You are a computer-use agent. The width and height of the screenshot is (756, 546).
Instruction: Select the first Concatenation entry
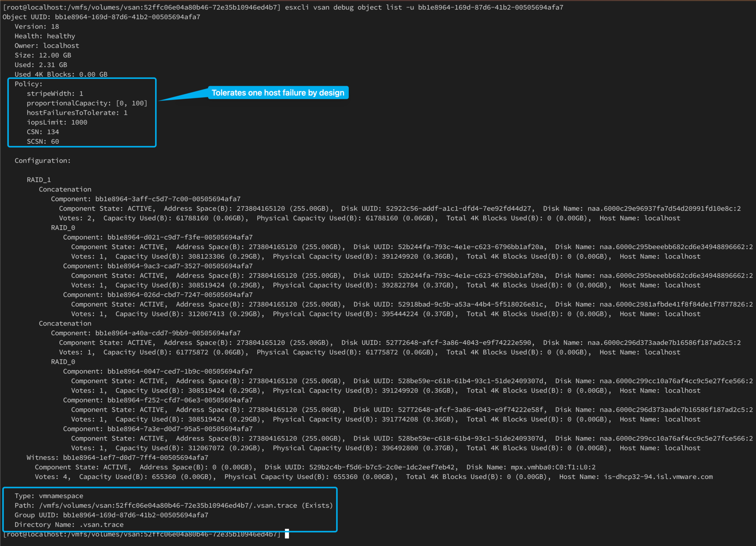65,189
